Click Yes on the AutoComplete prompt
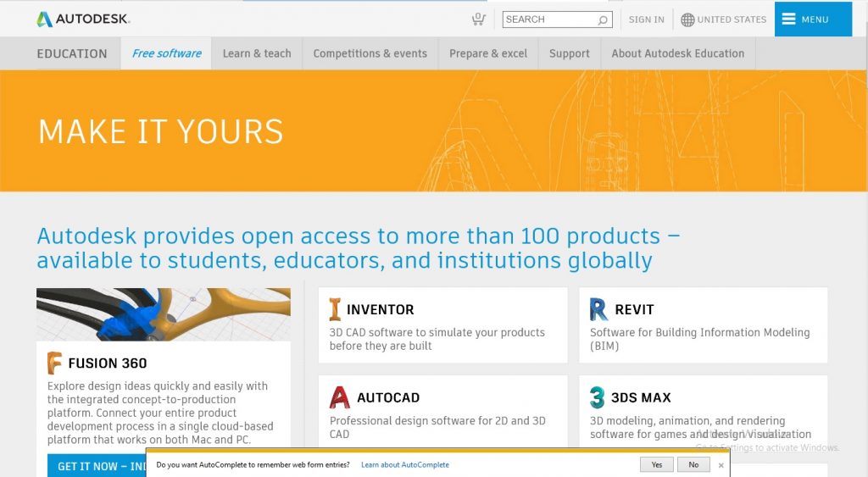Viewport: 868px width, 477px height. point(657,464)
